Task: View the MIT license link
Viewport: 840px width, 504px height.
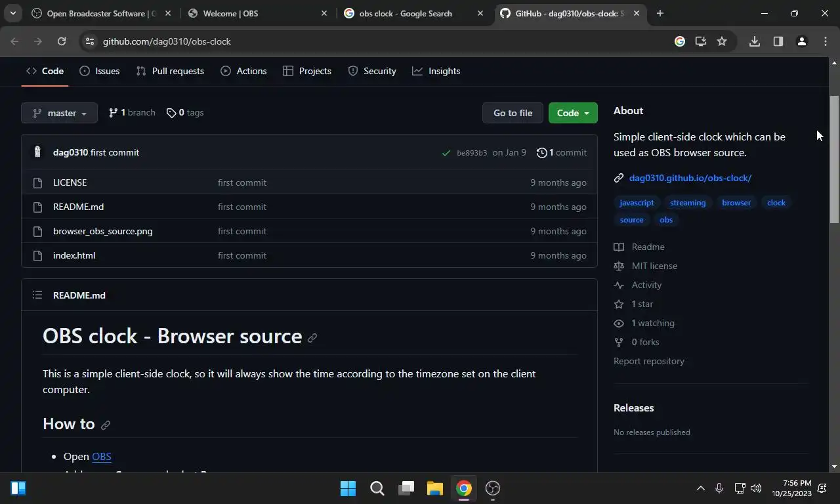Action: 645,266
